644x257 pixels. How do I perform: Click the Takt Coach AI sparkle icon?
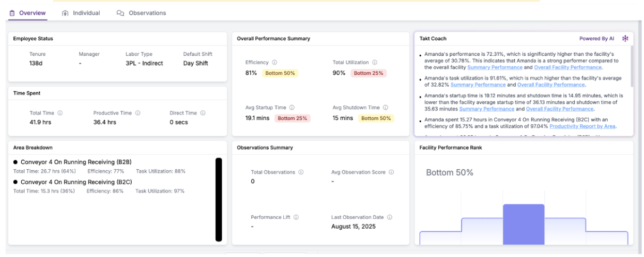[625, 39]
